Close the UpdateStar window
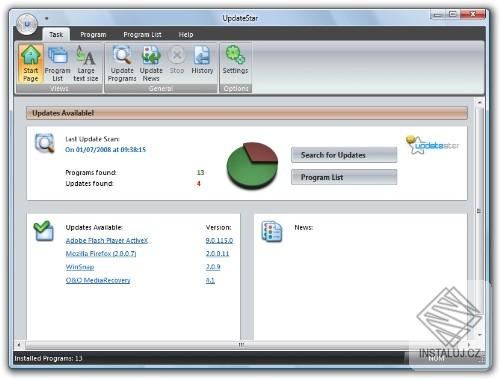This screenshot has width=500, height=380. (x=473, y=14)
